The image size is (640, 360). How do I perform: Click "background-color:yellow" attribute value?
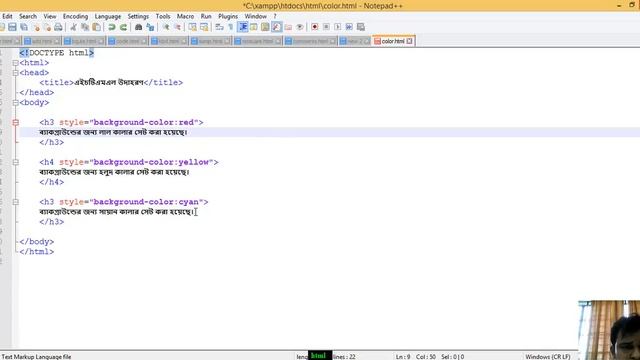151,162
